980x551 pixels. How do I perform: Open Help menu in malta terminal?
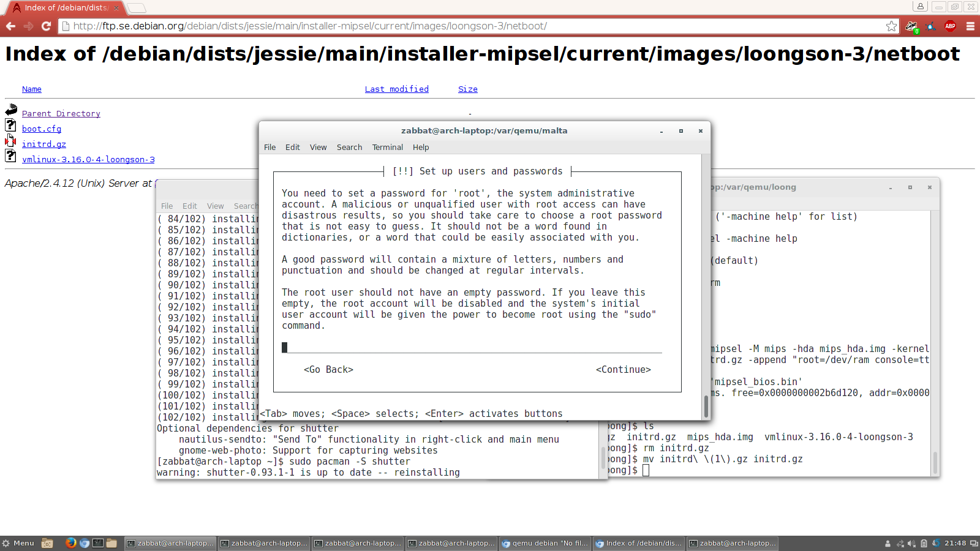421,148
